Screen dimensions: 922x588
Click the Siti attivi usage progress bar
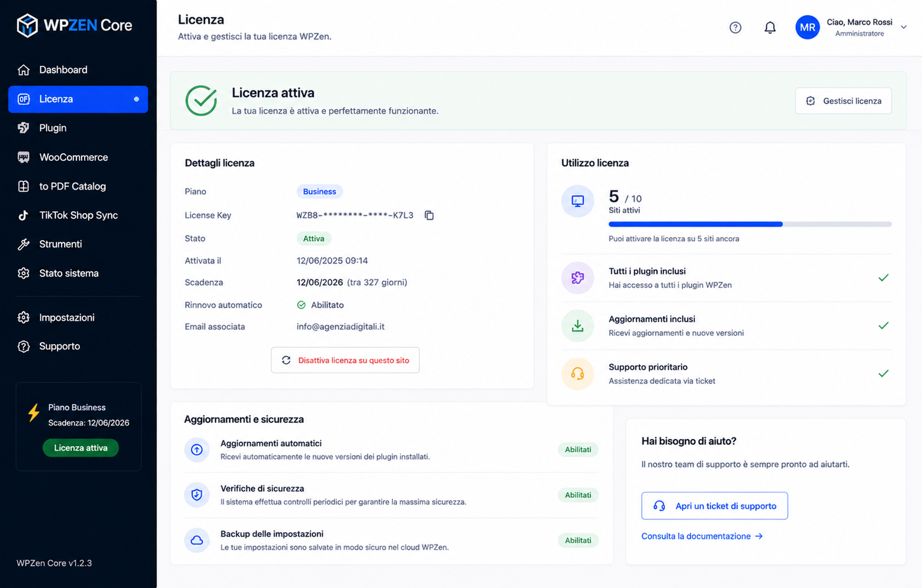[750, 224]
